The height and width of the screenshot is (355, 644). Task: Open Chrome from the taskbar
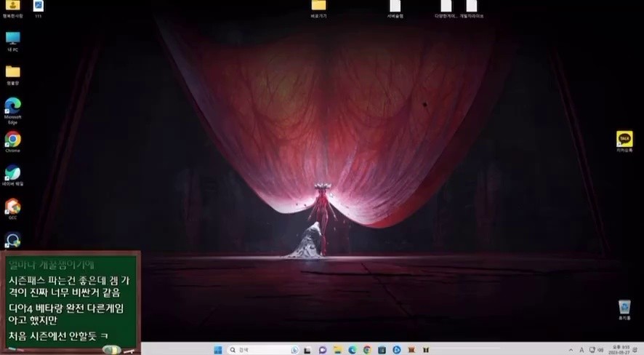coord(367,350)
